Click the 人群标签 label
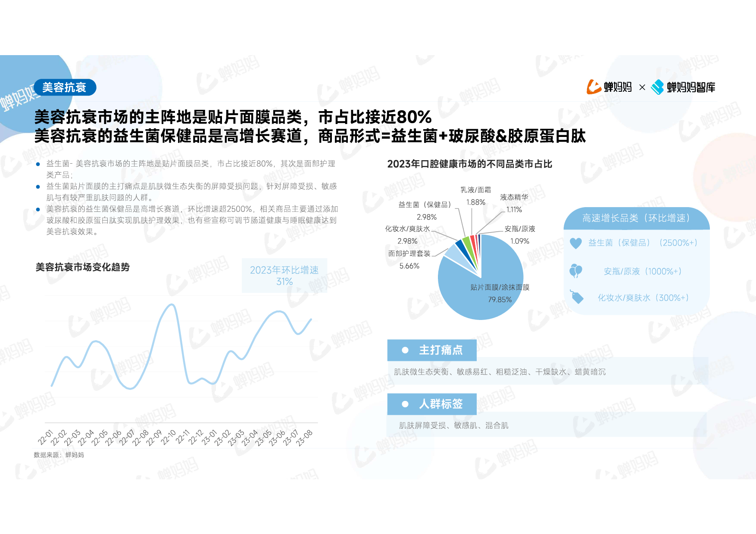756x534 pixels. 440,404
